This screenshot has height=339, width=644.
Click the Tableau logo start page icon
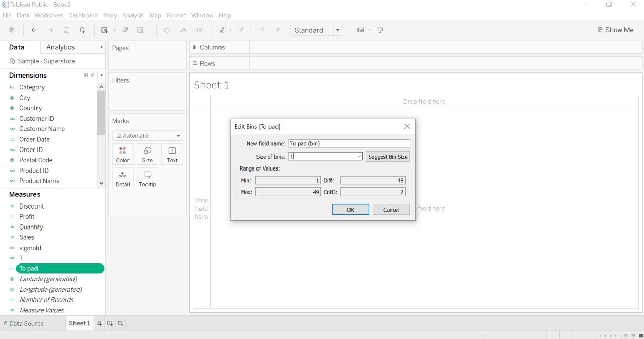[x=11, y=30]
